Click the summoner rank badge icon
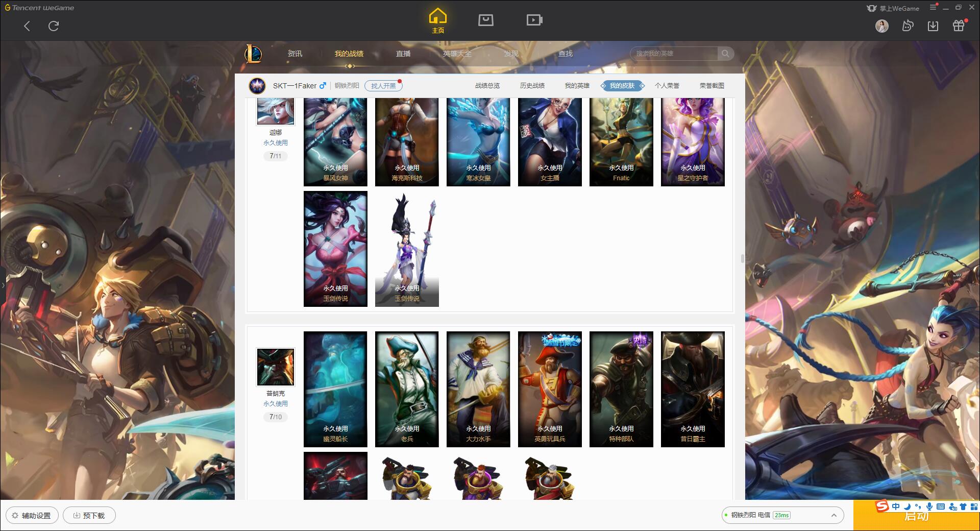 (257, 86)
